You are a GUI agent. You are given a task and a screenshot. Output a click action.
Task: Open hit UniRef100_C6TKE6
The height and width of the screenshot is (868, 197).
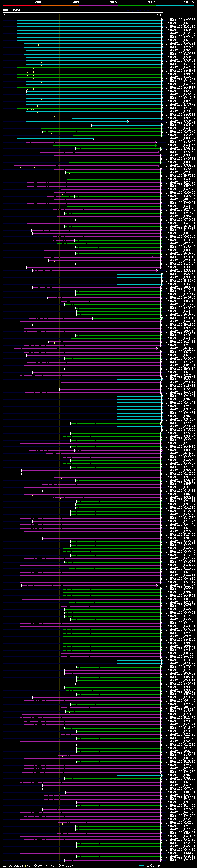(x=180, y=23)
